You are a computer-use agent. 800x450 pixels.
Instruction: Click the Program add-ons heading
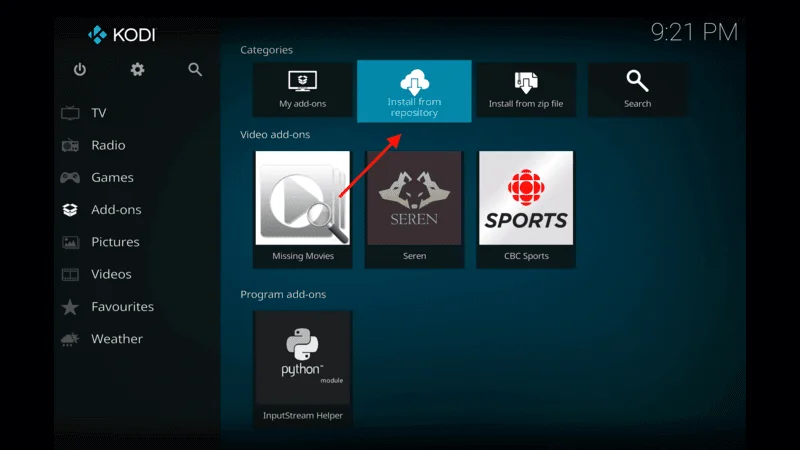[x=283, y=294]
